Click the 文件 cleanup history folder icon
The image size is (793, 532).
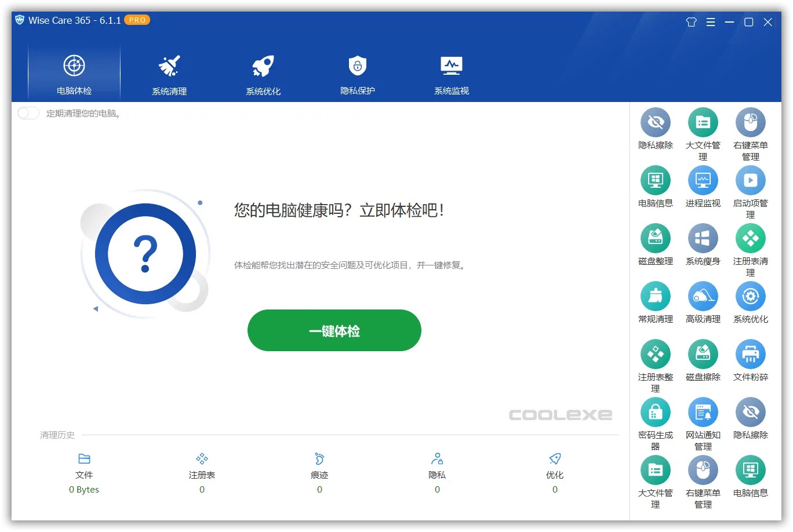pyautogui.click(x=84, y=459)
